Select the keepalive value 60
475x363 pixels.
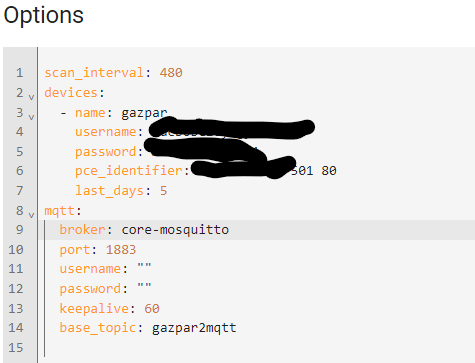[152, 308]
